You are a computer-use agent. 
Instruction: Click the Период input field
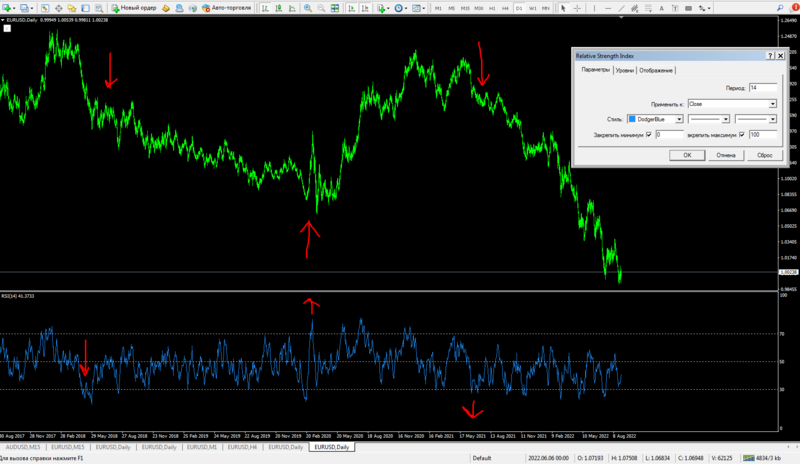(763, 88)
